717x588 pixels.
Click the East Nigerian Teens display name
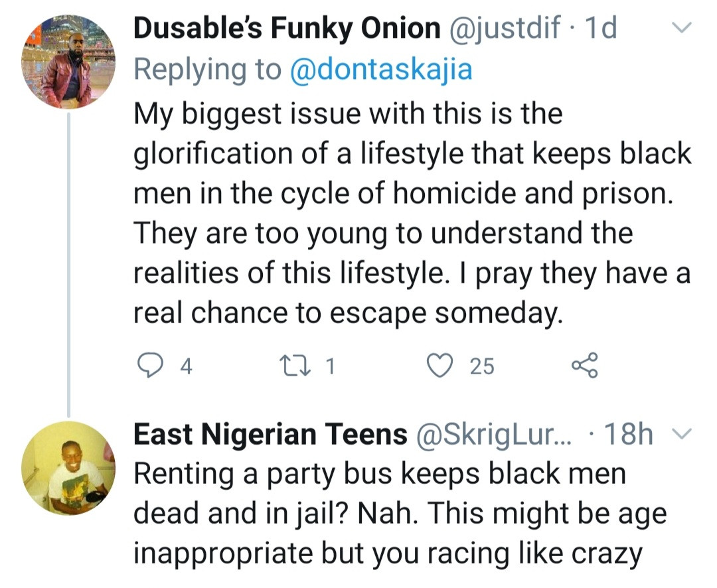coord(270,435)
